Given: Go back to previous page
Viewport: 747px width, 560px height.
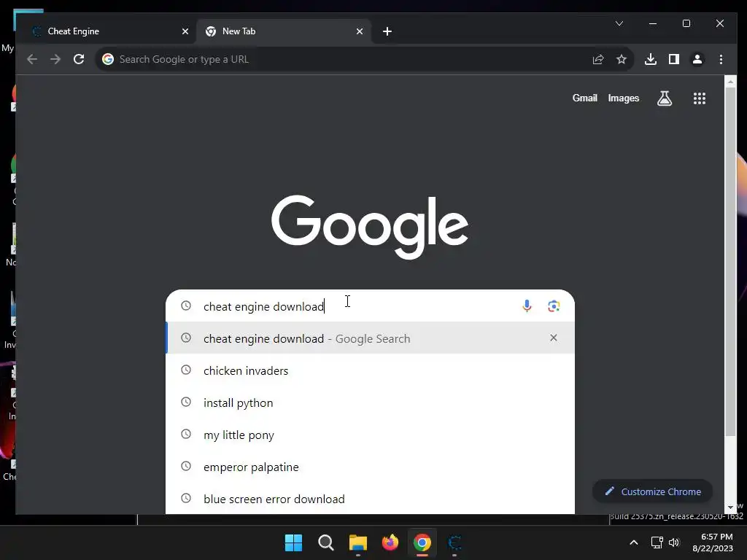Looking at the screenshot, I should coord(32,59).
